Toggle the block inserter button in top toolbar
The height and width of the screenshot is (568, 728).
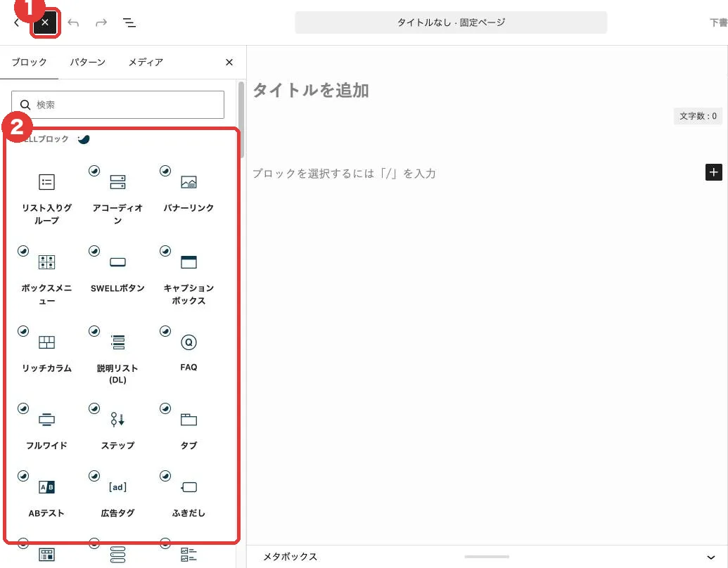45,22
